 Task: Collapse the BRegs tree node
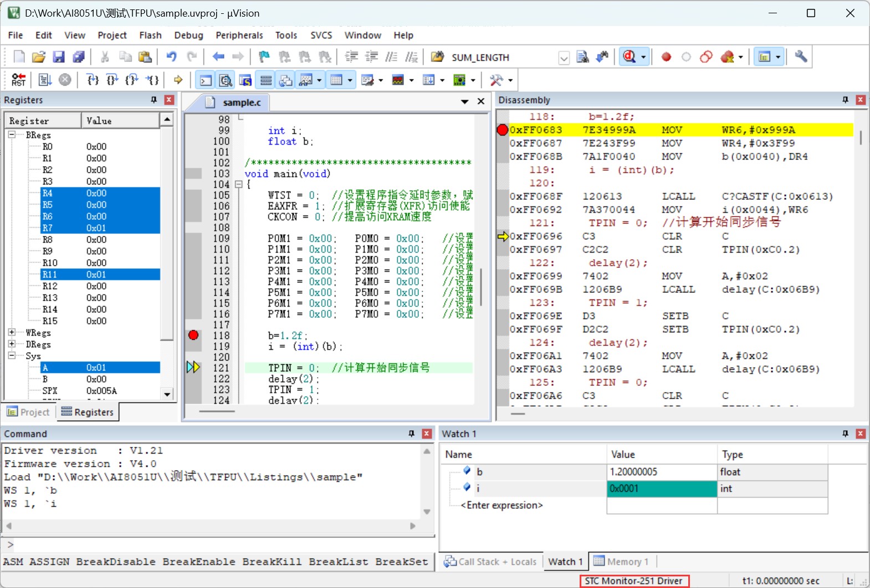(12, 135)
